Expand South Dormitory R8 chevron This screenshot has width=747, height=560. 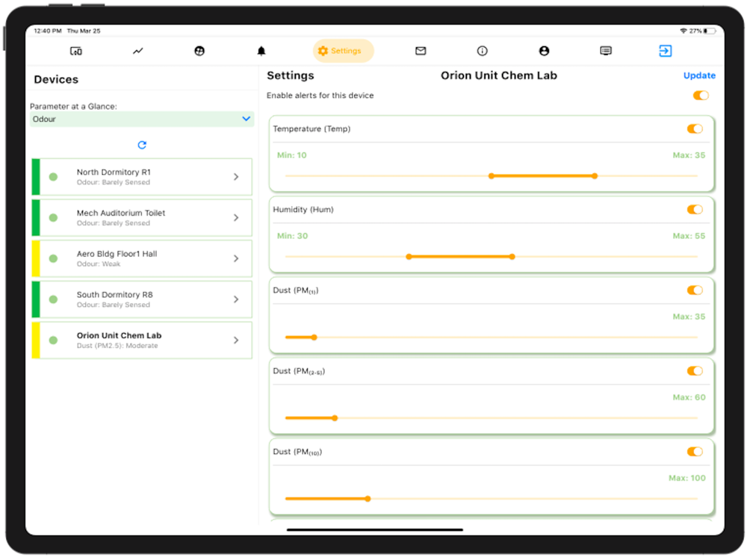[x=236, y=299]
